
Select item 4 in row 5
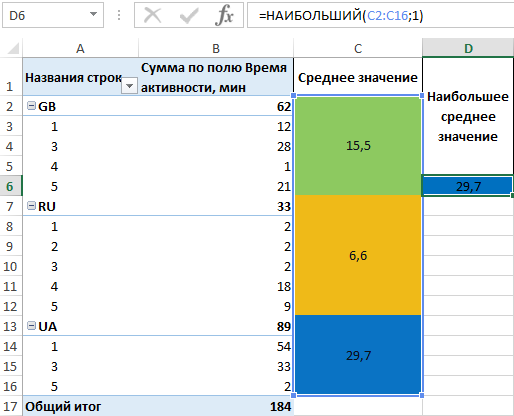pyautogui.click(x=54, y=166)
